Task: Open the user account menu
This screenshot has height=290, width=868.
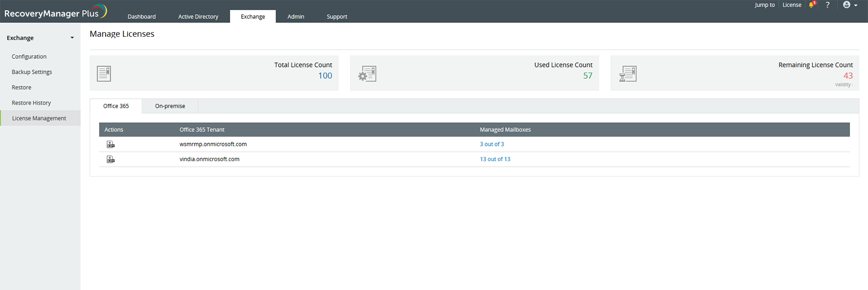Action: tap(850, 5)
